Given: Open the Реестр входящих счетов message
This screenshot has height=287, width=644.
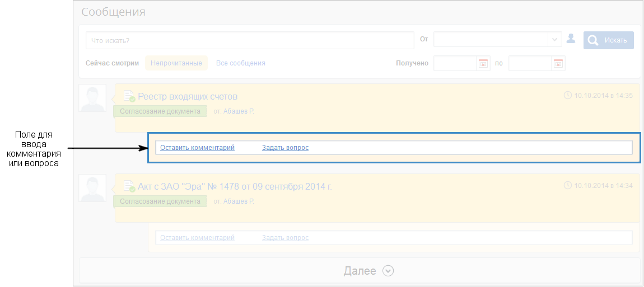Looking at the screenshot, I should point(188,96).
